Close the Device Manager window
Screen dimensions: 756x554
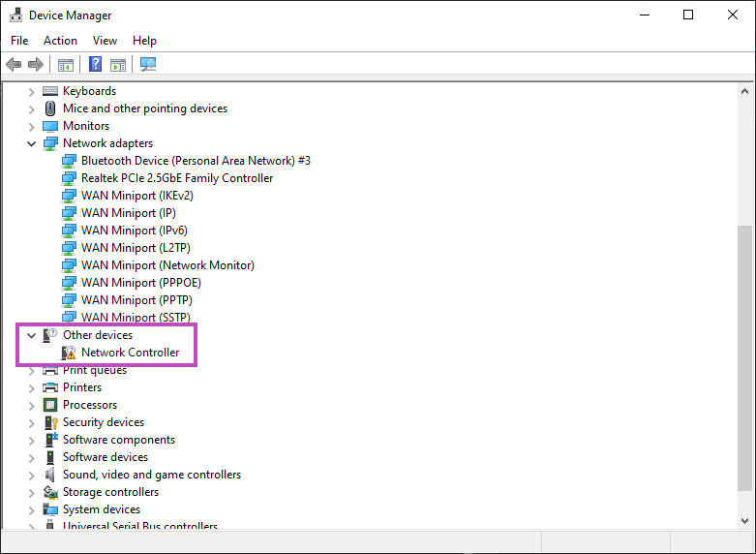pyautogui.click(x=733, y=15)
